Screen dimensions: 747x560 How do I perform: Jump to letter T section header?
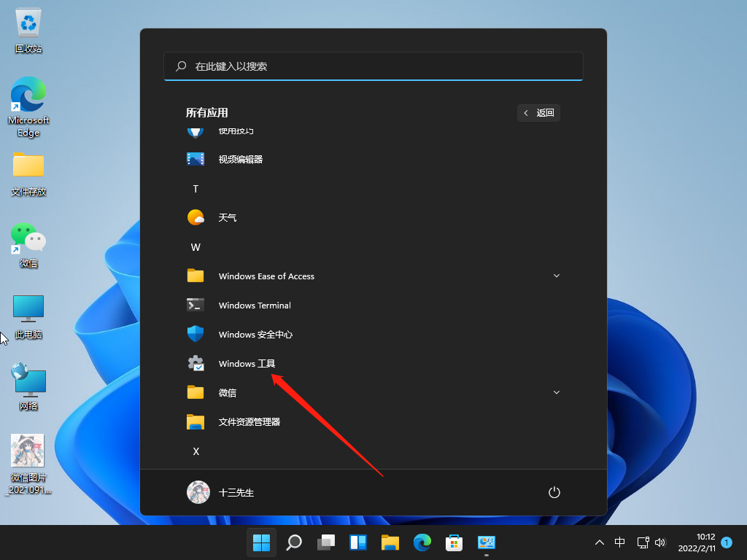196,189
